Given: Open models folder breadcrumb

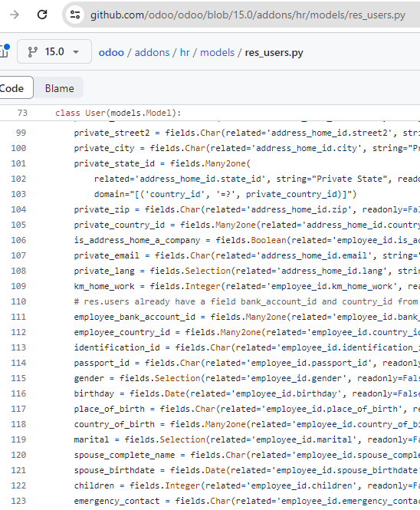Looking at the screenshot, I should coord(217,52).
